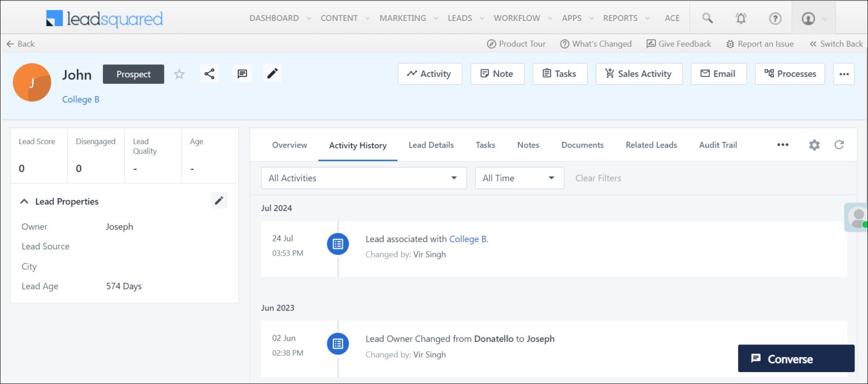868x384 pixels.
Task: Edit lead details using the pencil icon
Action: pos(272,73)
